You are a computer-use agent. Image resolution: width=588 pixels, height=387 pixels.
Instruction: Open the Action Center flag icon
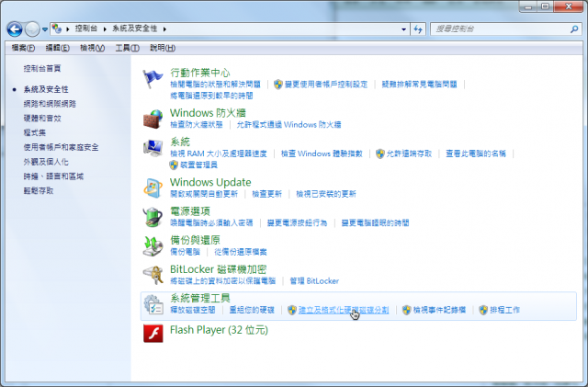coord(153,78)
